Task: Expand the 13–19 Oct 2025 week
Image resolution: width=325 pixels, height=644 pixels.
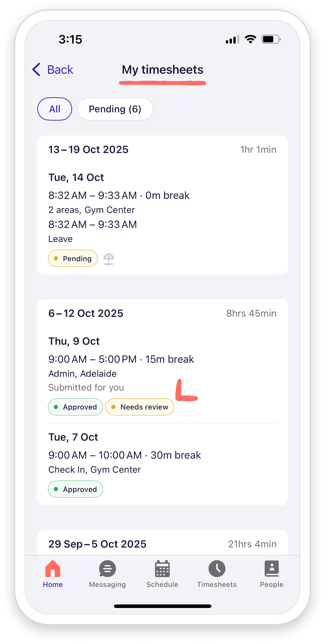Action: pyautogui.click(x=88, y=150)
